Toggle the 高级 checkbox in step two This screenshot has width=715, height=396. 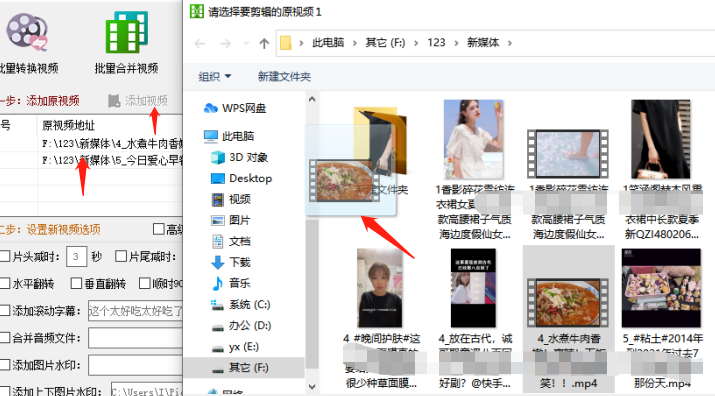158,229
